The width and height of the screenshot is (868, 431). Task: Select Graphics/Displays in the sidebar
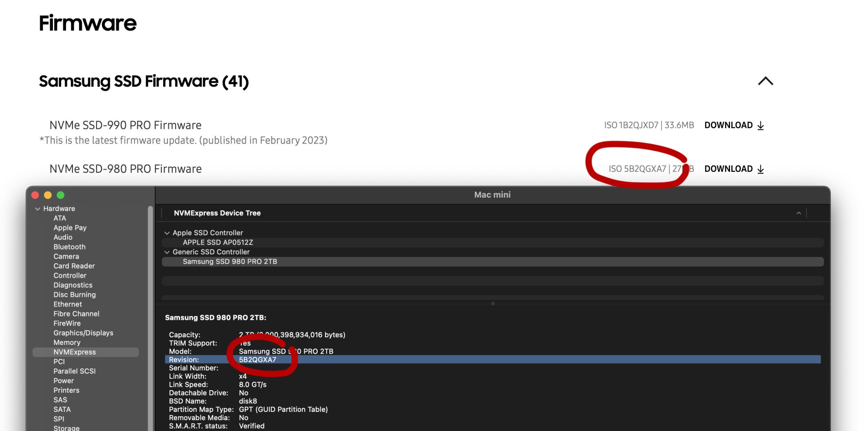tap(83, 333)
